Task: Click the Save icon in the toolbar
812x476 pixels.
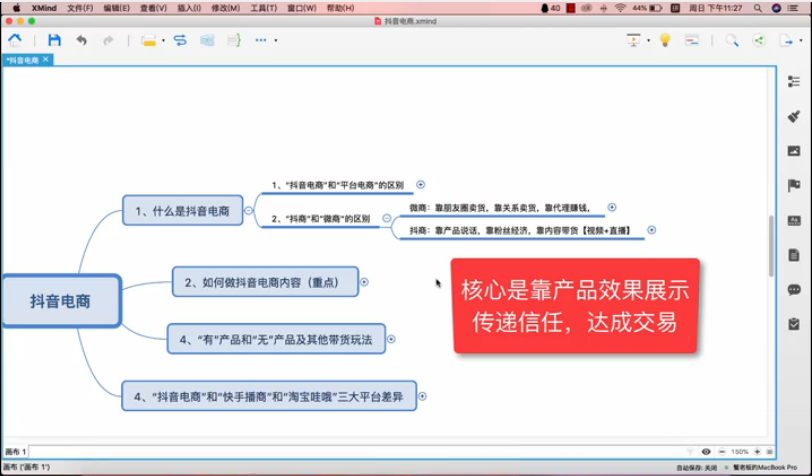Action: click(x=54, y=40)
